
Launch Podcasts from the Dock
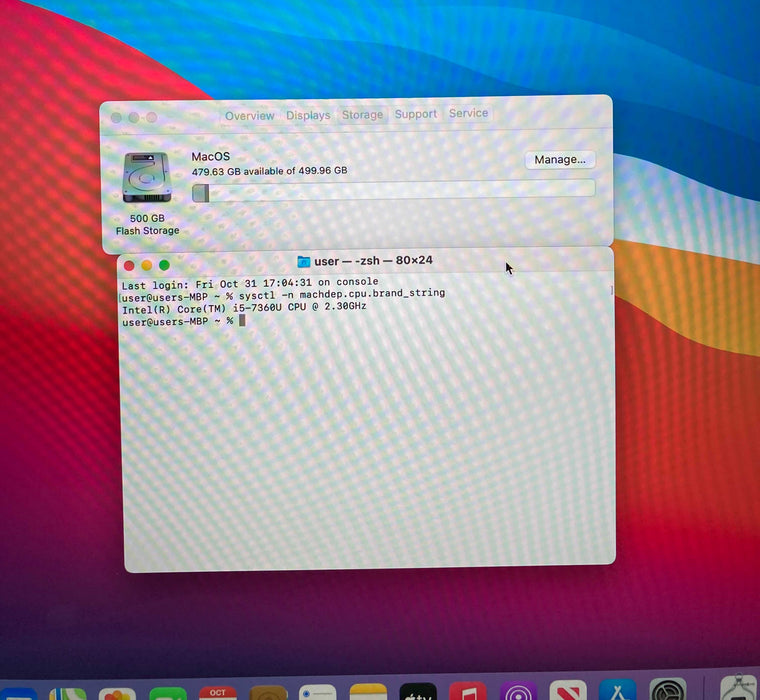pyautogui.click(x=518, y=692)
